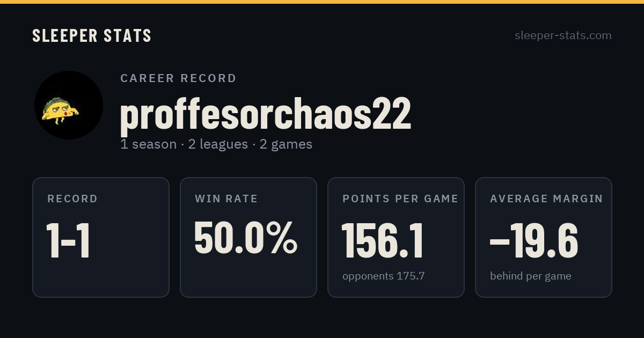This screenshot has width=644, height=338.
Task: Click the −19.6 margin value
Action: [534, 241]
